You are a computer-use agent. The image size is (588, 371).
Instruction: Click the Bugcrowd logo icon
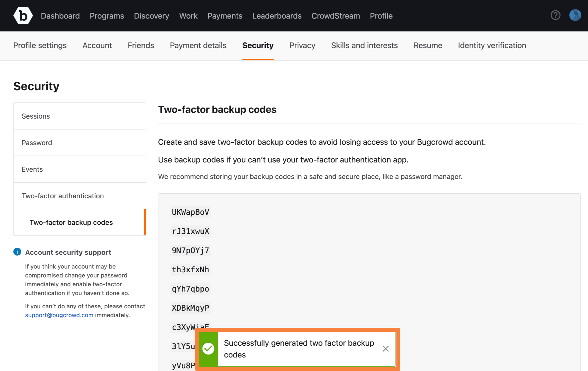click(23, 16)
